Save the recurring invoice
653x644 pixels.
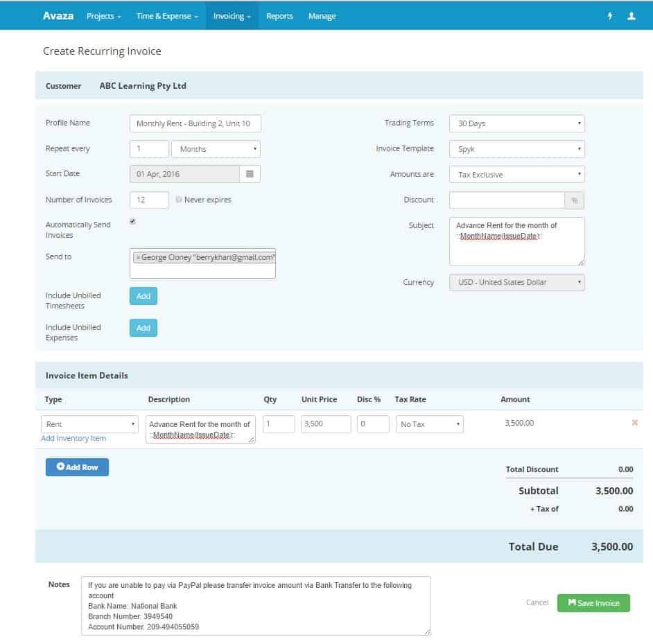(x=593, y=602)
